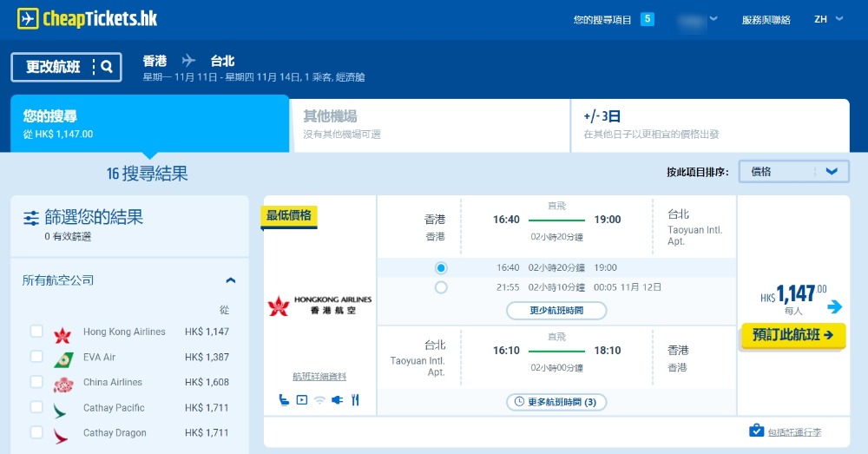Click the seat amenity icon
Viewport: 868px width, 454px height.
pyautogui.click(x=284, y=400)
